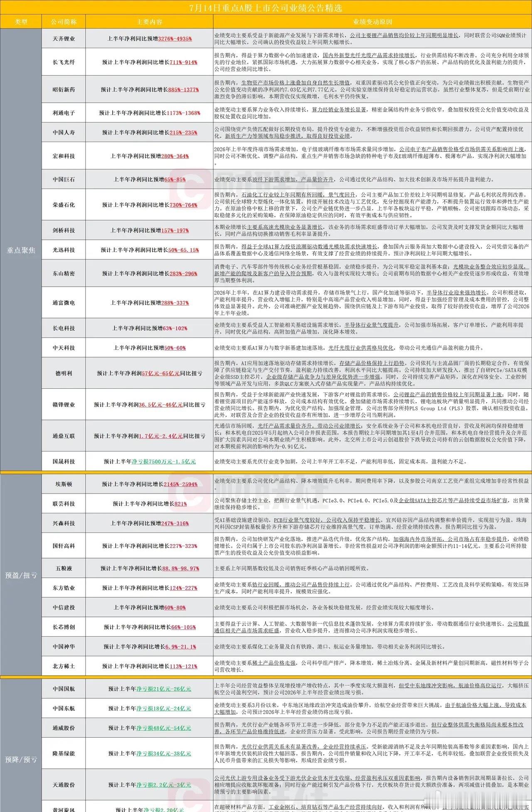The width and height of the screenshot is (532, 812).
Task: Click company name 德明利
Action: click(x=64, y=373)
